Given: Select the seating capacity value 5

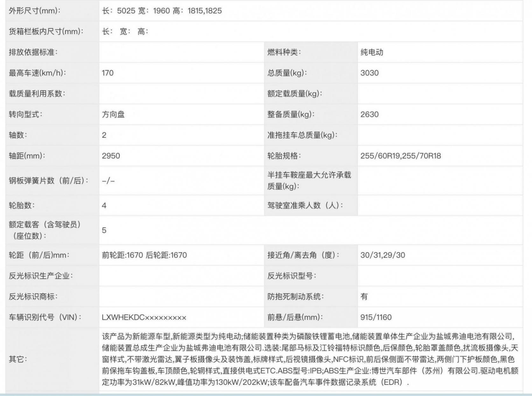Looking at the screenshot, I should click(103, 229).
